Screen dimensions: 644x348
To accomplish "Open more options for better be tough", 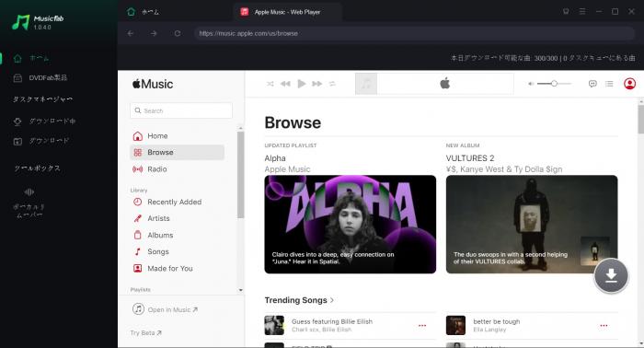I will [604, 325].
